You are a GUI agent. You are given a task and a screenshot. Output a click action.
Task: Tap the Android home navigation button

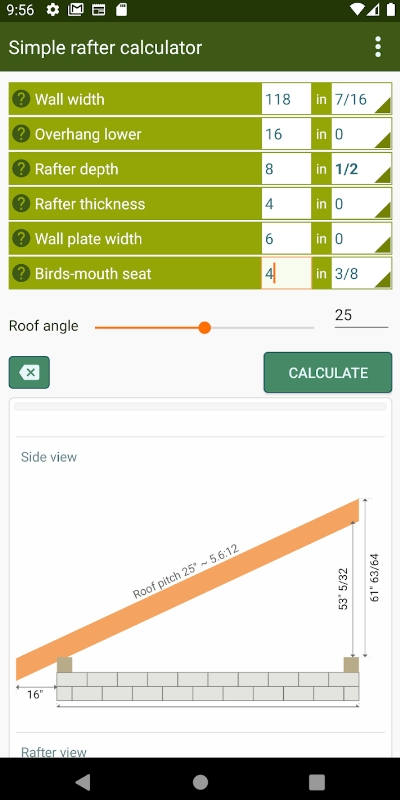click(200, 782)
